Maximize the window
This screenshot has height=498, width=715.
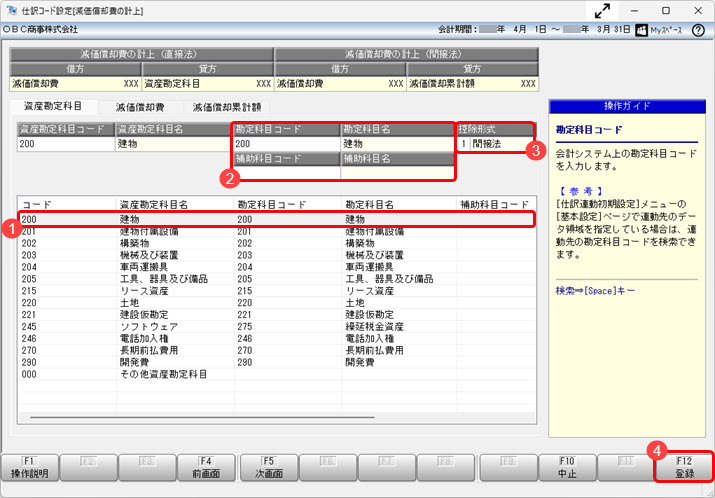666,10
